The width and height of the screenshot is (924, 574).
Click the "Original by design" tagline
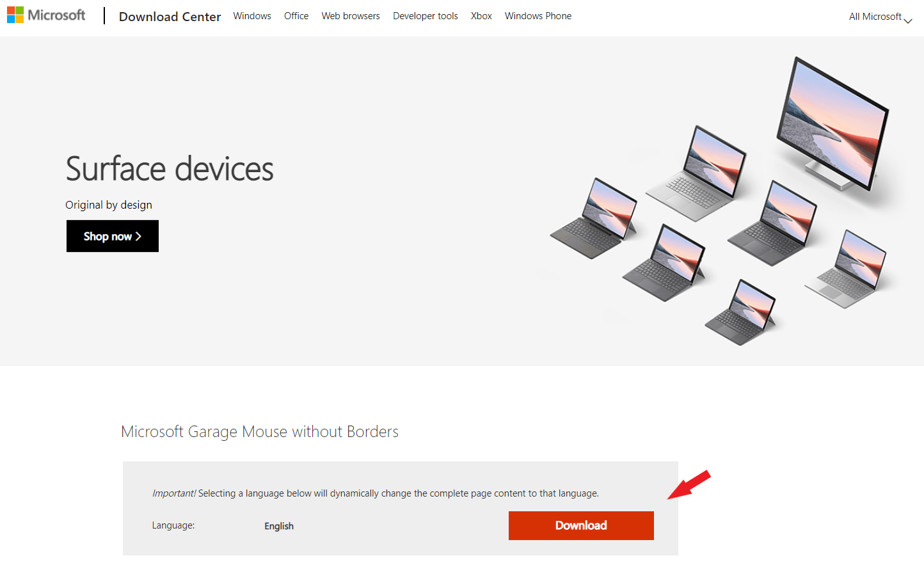(x=109, y=205)
